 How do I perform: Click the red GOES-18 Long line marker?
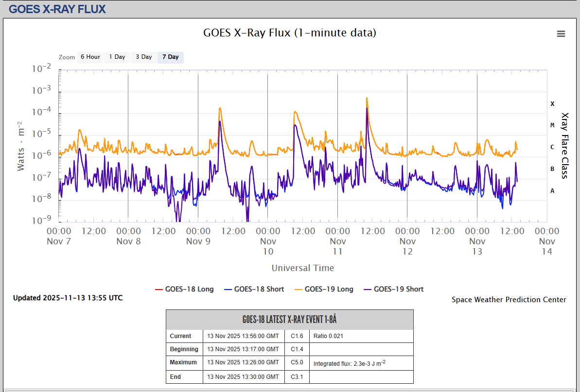(x=159, y=290)
